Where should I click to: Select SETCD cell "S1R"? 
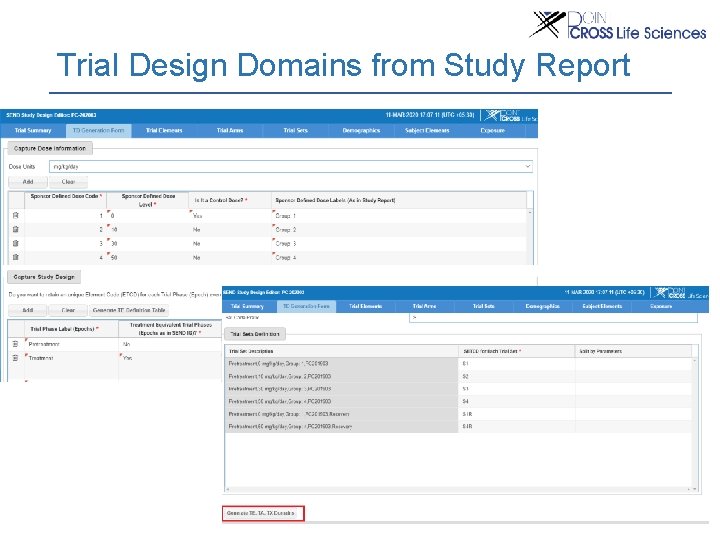pyautogui.click(x=517, y=414)
